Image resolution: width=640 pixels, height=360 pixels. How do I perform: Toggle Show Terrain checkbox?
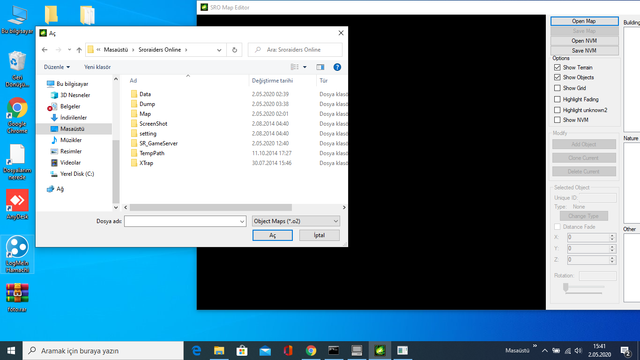point(557,67)
